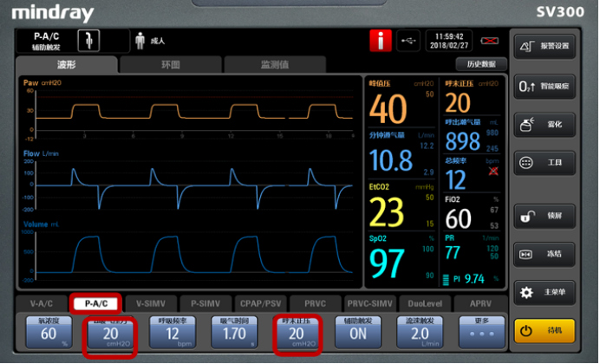
Task: Adjust 吸气时间 1.70 s setting
Action: click(234, 332)
